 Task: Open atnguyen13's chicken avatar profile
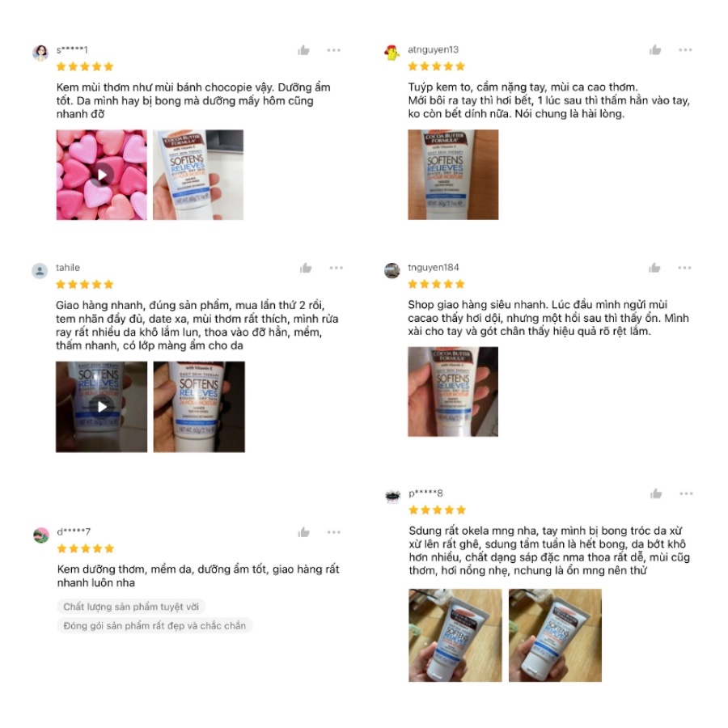pos(392,53)
